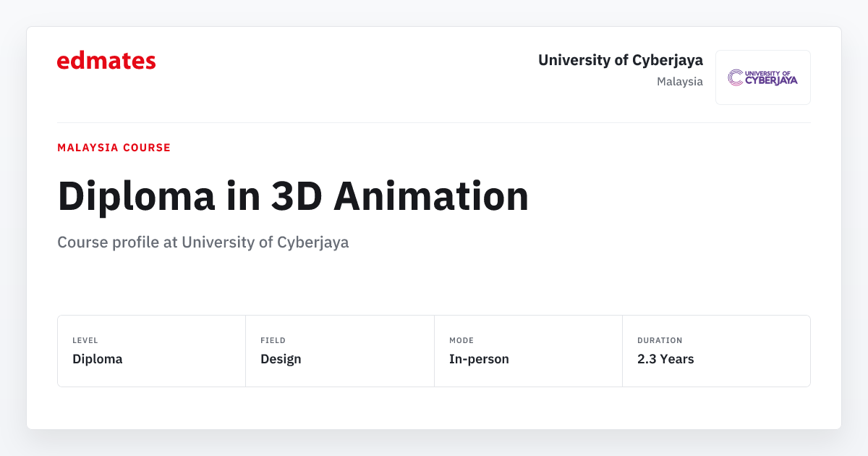
Task: Select the Diploma level value
Action: point(98,359)
